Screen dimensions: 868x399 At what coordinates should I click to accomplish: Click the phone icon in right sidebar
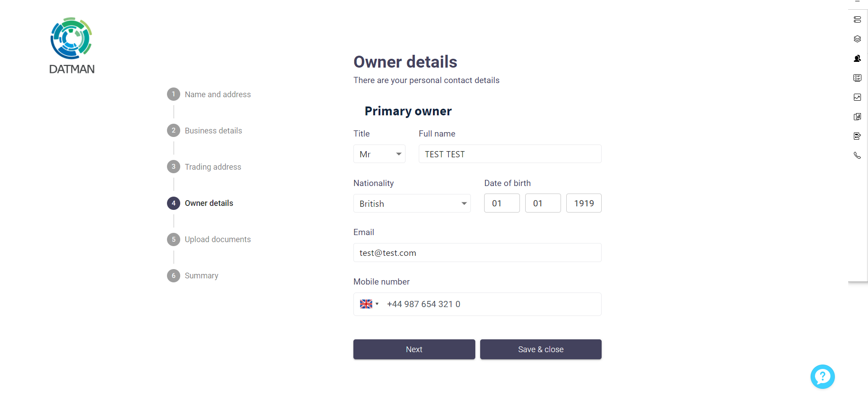click(x=857, y=156)
